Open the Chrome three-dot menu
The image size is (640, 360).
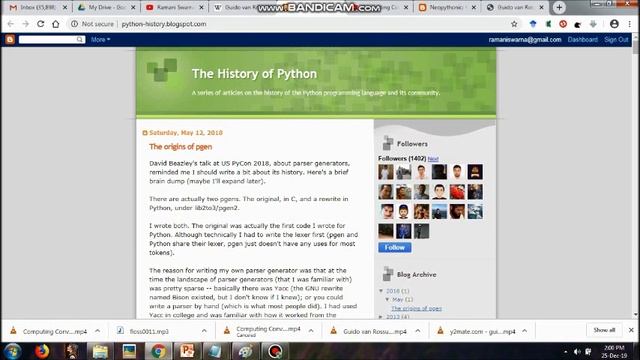point(630,24)
